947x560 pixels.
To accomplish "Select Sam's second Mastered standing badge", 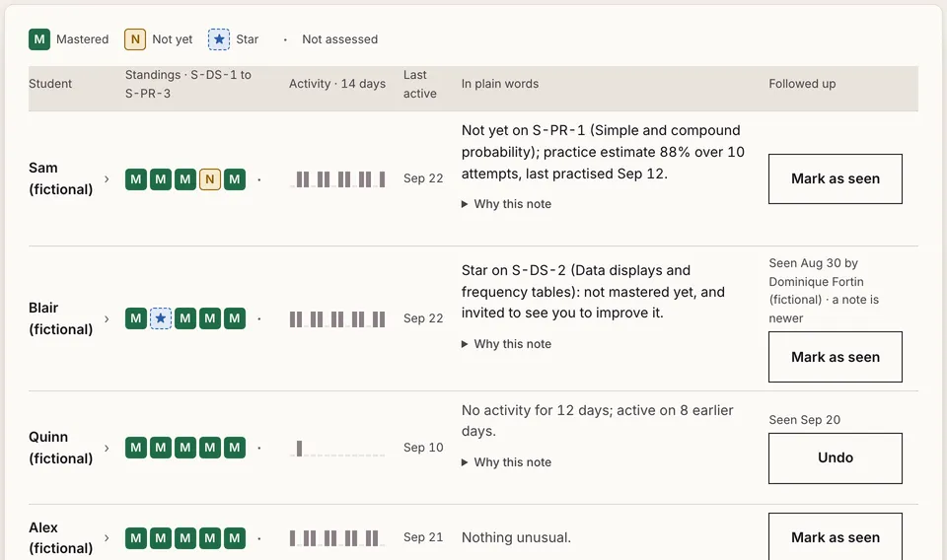I will tap(161, 179).
